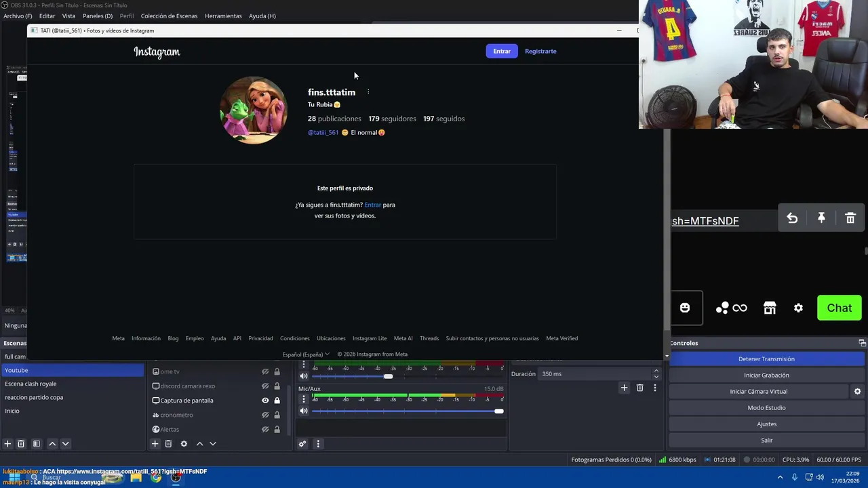Open the audio mixer bottom three-dot menu
868x488 pixels.
[x=318, y=444]
